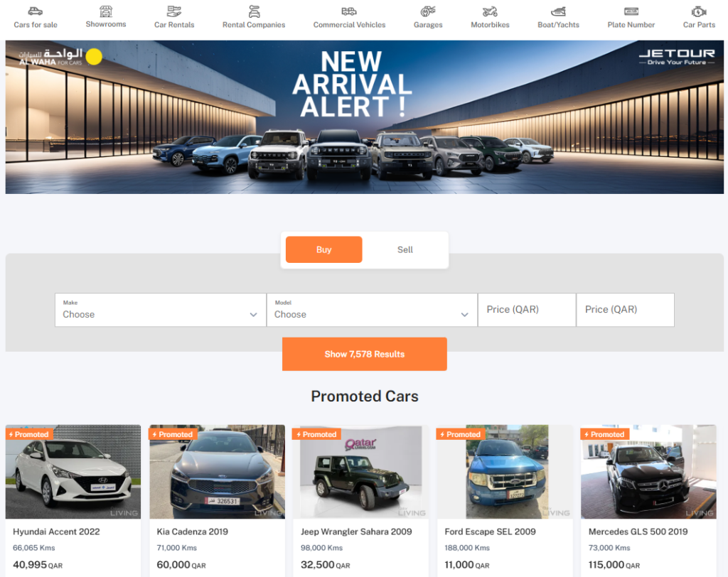This screenshot has height=577, width=728.
Task: Open Rental Companies menu label
Action: click(254, 25)
